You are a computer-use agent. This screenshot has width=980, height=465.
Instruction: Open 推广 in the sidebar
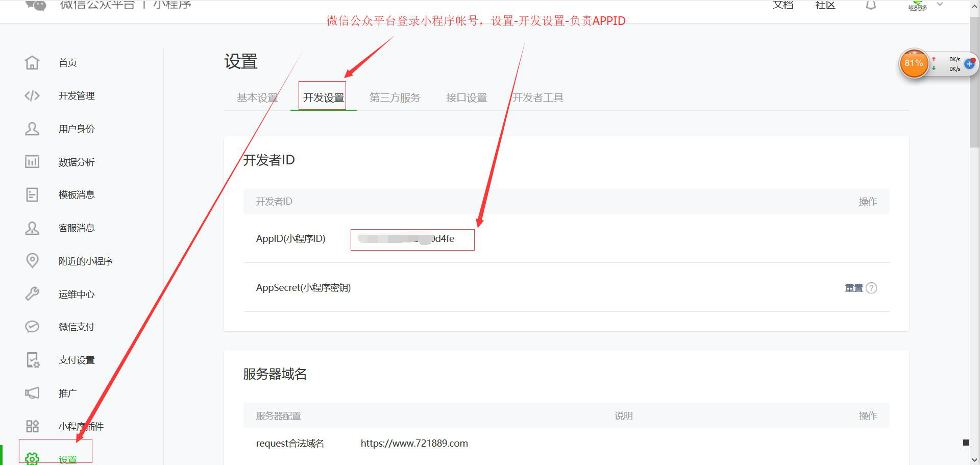tap(68, 394)
